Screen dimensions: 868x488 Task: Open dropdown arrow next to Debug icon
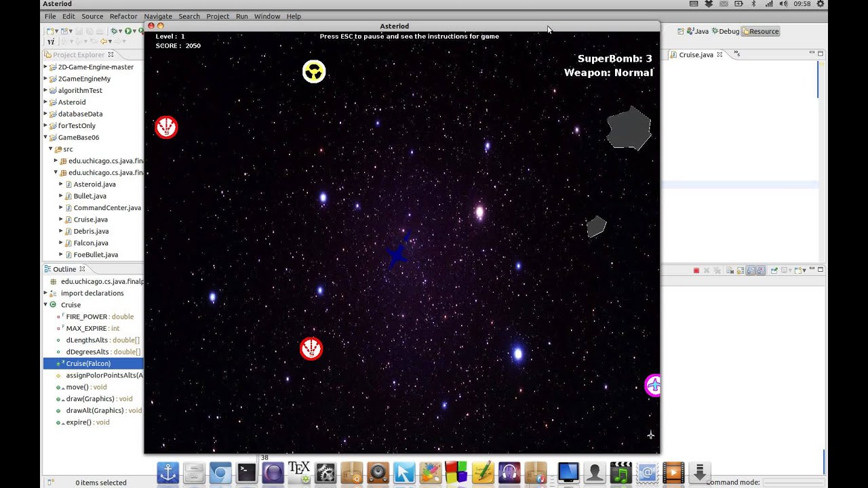121,31
